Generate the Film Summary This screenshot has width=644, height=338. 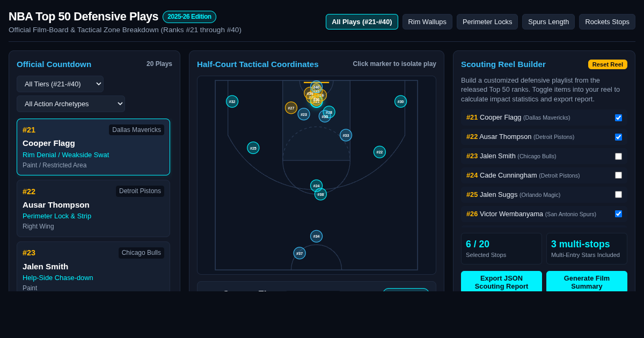[x=587, y=282]
